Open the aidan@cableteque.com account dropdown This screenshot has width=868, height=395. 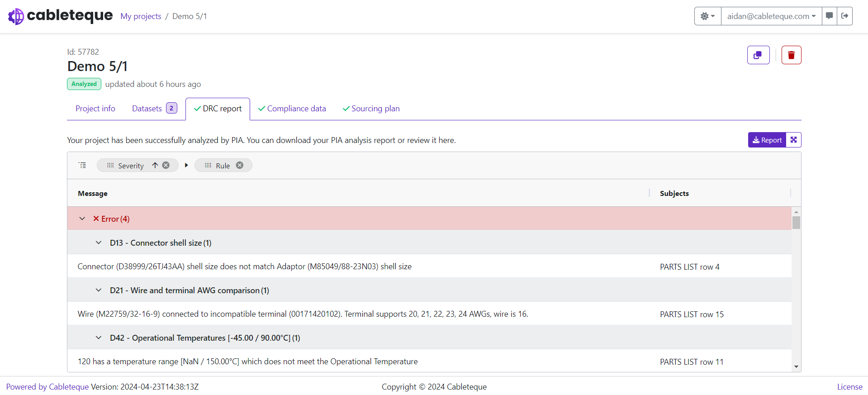point(771,16)
